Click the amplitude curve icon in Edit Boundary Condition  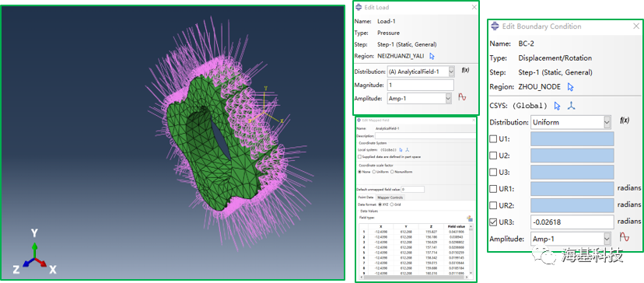pyautogui.click(x=625, y=237)
